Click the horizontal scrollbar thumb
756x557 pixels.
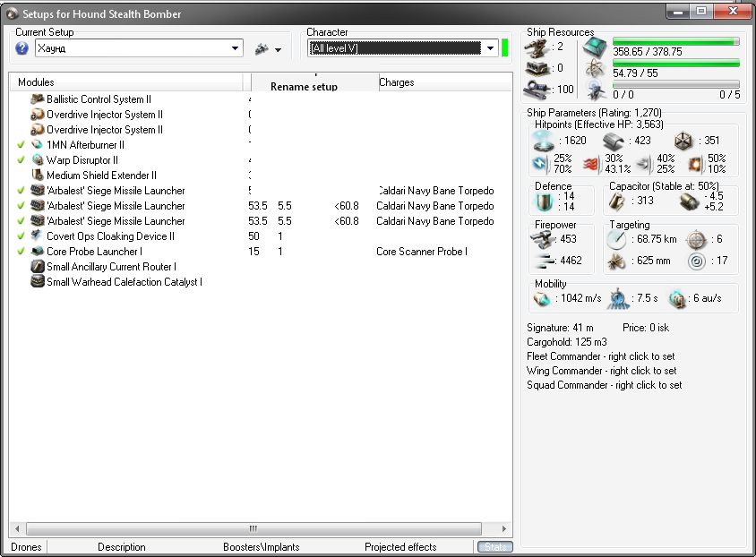(x=253, y=528)
